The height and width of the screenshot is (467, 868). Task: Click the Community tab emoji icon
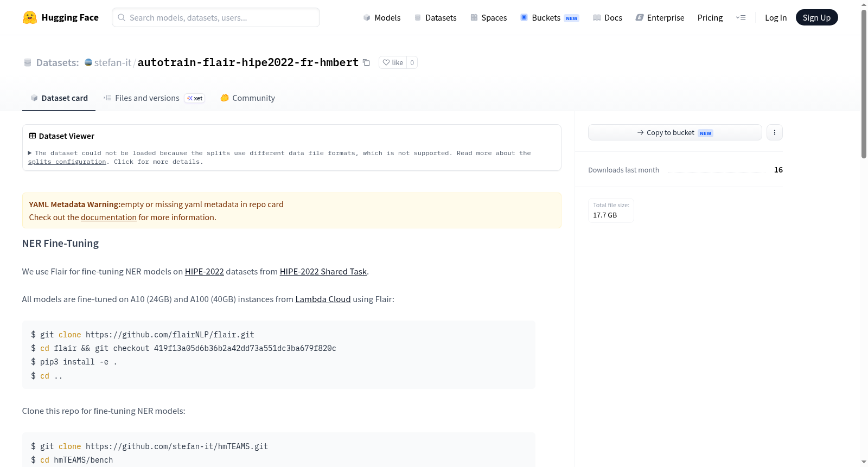click(225, 98)
